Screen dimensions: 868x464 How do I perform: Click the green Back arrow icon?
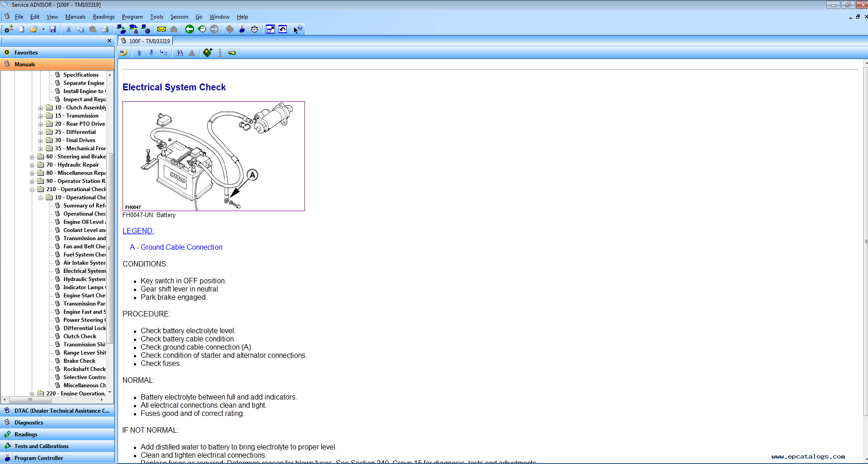click(x=190, y=29)
